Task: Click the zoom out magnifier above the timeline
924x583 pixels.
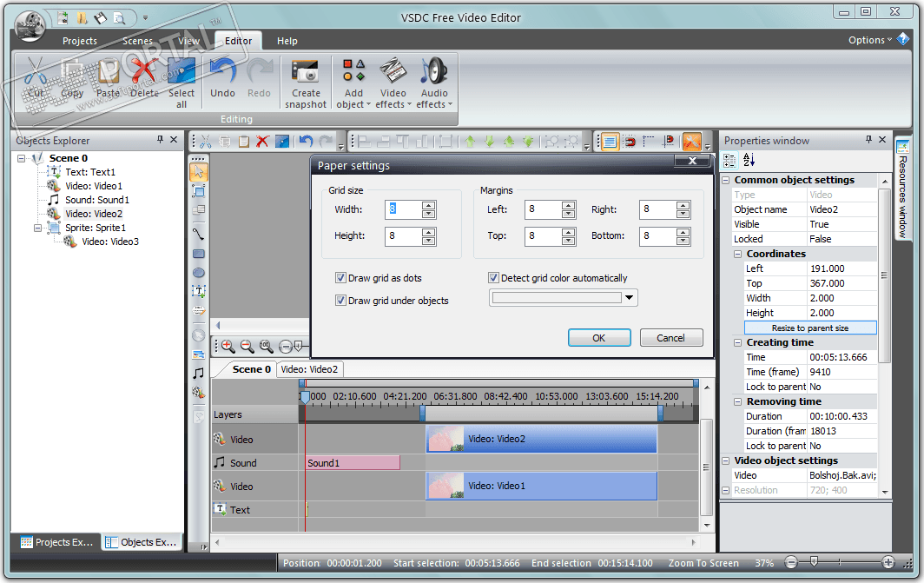Action: pos(247,346)
